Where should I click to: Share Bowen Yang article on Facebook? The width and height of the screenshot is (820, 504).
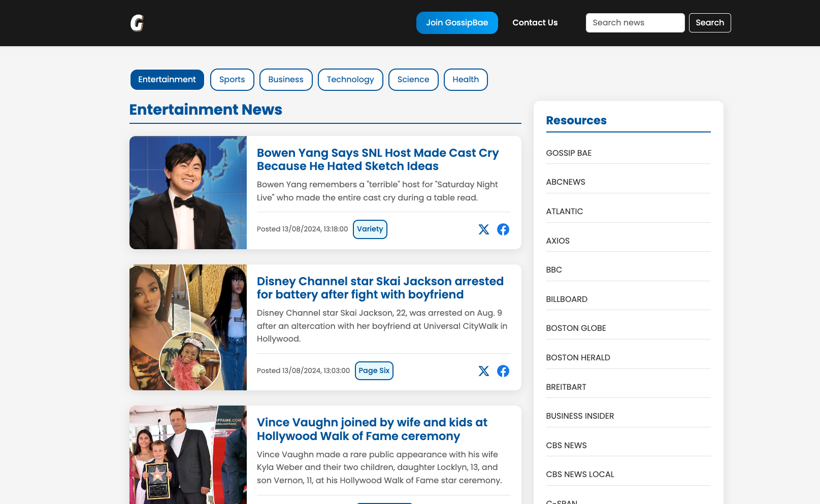[503, 229]
